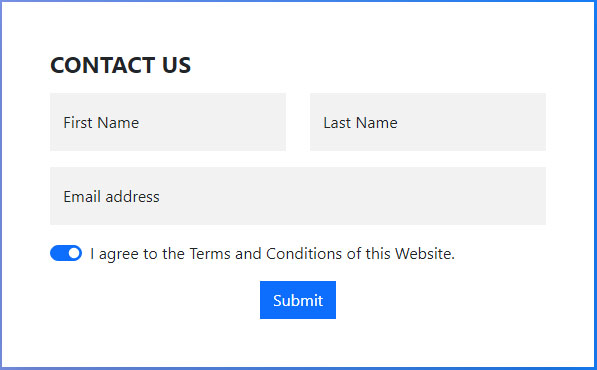Send the contact form with Submit
Image resolution: width=597 pixels, height=370 pixels.
[x=298, y=300]
